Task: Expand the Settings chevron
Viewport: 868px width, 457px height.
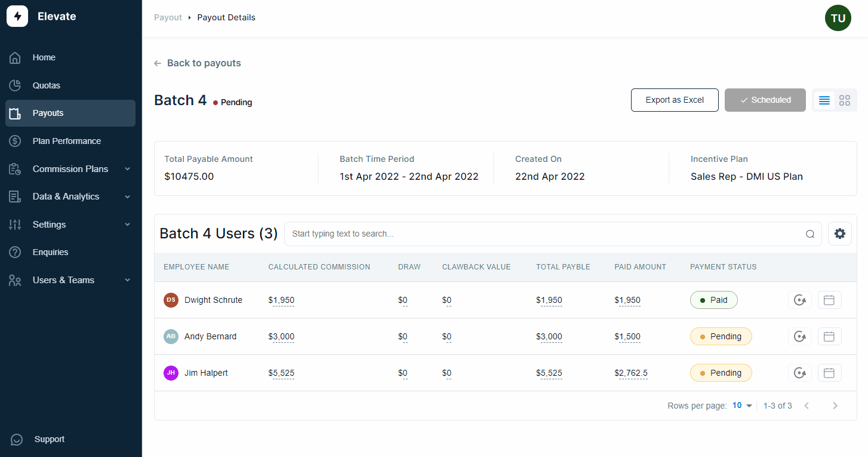Action: point(127,225)
